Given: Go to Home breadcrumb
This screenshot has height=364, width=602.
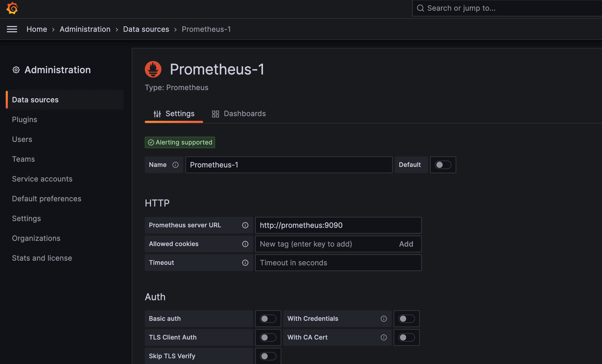Looking at the screenshot, I should [x=37, y=29].
